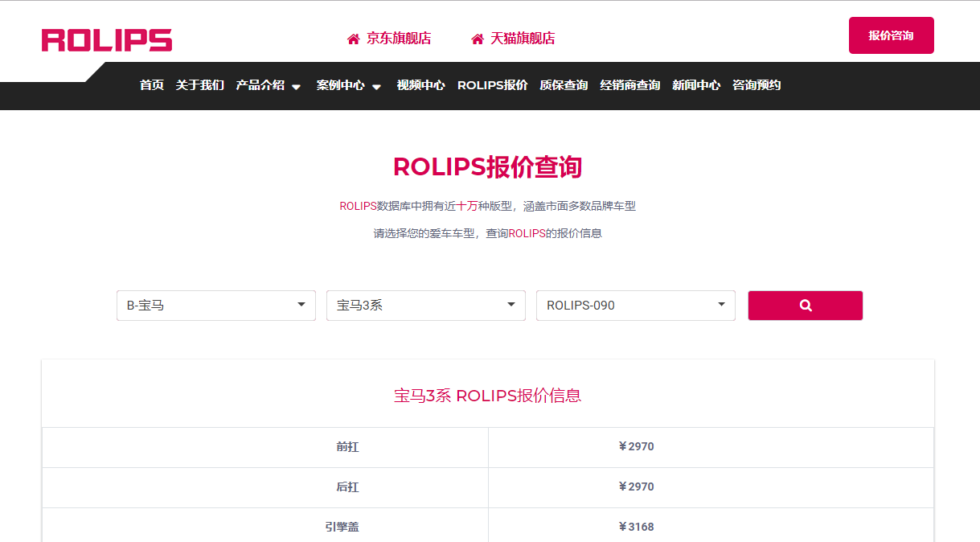Open ROLIPS报价 menu item
Viewport: 980px width, 542px height.
[492, 85]
